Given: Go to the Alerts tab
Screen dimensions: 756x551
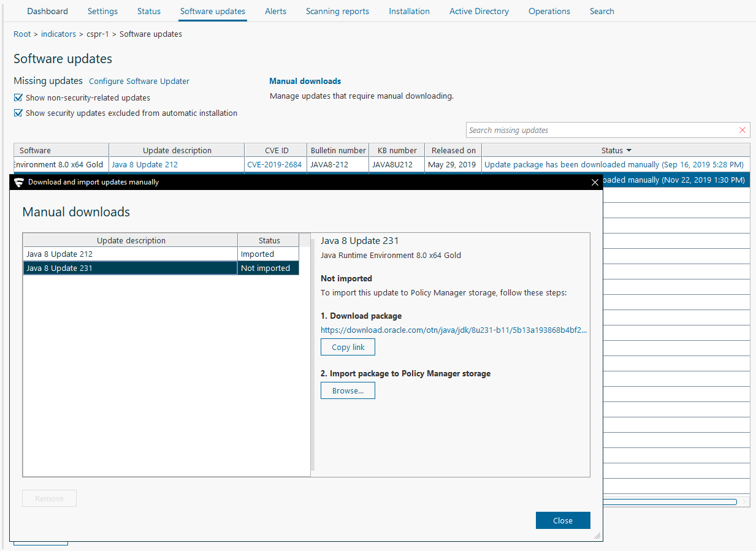Looking at the screenshot, I should pyautogui.click(x=276, y=11).
